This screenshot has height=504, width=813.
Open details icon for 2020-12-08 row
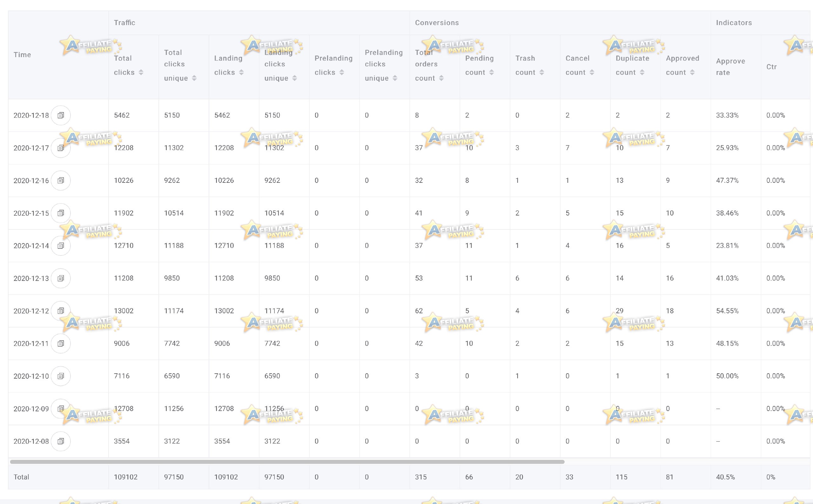point(61,441)
